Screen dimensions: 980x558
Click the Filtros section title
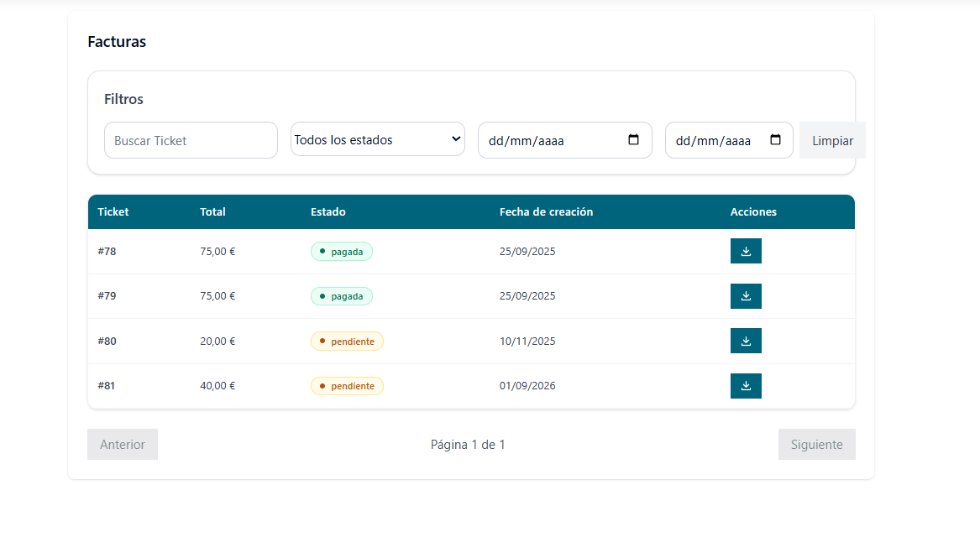[123, 99]
